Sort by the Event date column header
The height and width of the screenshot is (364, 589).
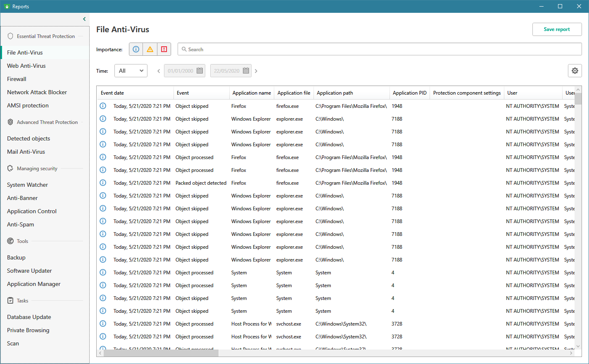click(x=112, y=93)
